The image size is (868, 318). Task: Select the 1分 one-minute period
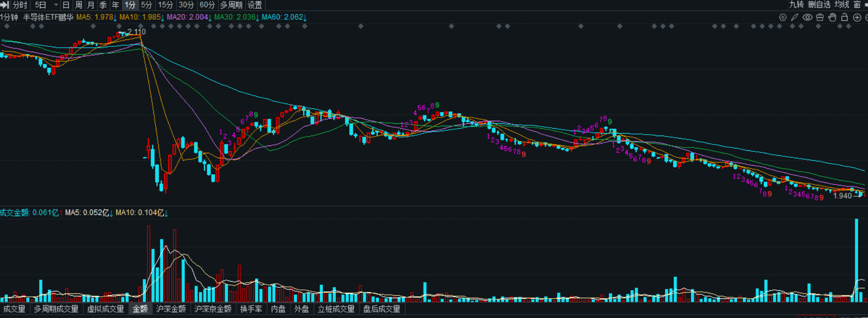tap(130, 5)
